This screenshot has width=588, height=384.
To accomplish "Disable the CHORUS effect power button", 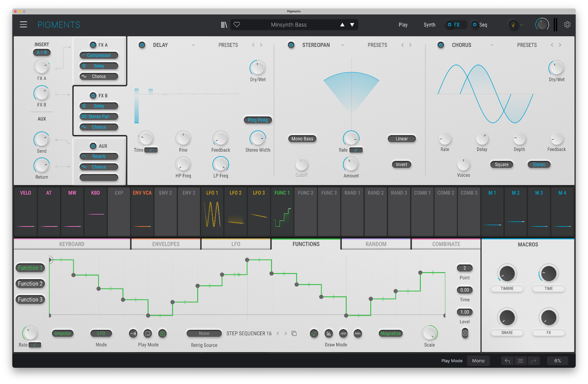I will tap(441, 45).
